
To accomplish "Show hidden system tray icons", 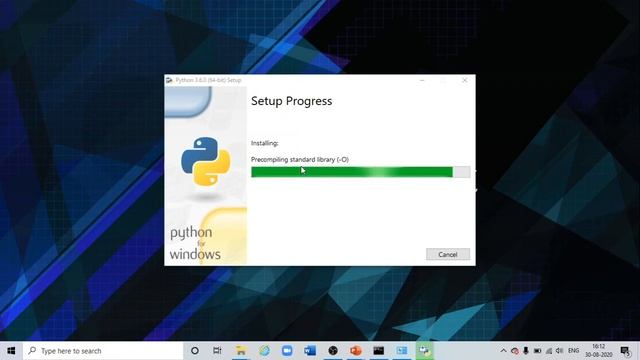I will [503, 351].
